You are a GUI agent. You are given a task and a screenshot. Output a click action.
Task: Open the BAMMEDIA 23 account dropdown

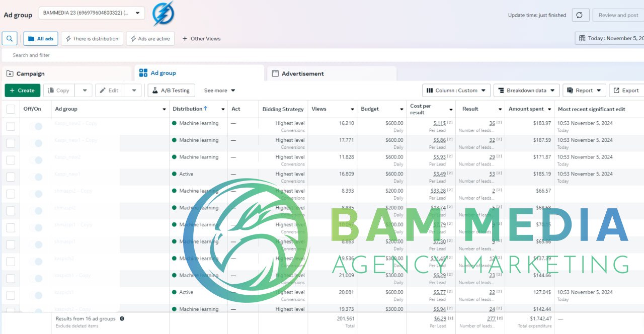point(92,13)
